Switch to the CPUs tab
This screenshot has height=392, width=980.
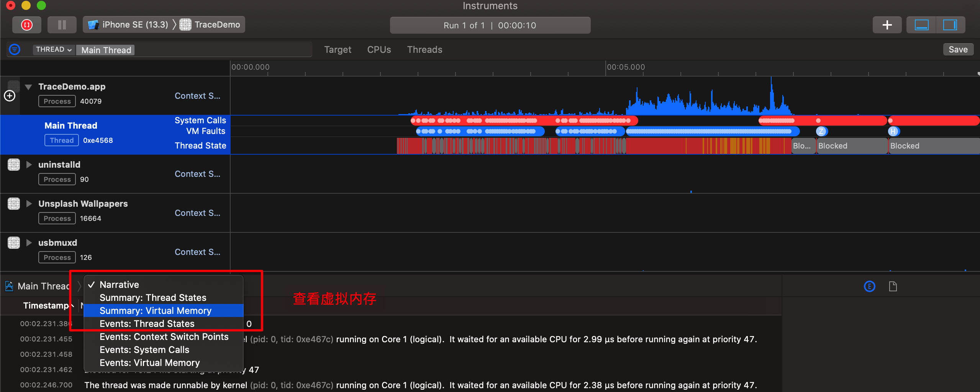coord(379,50)
